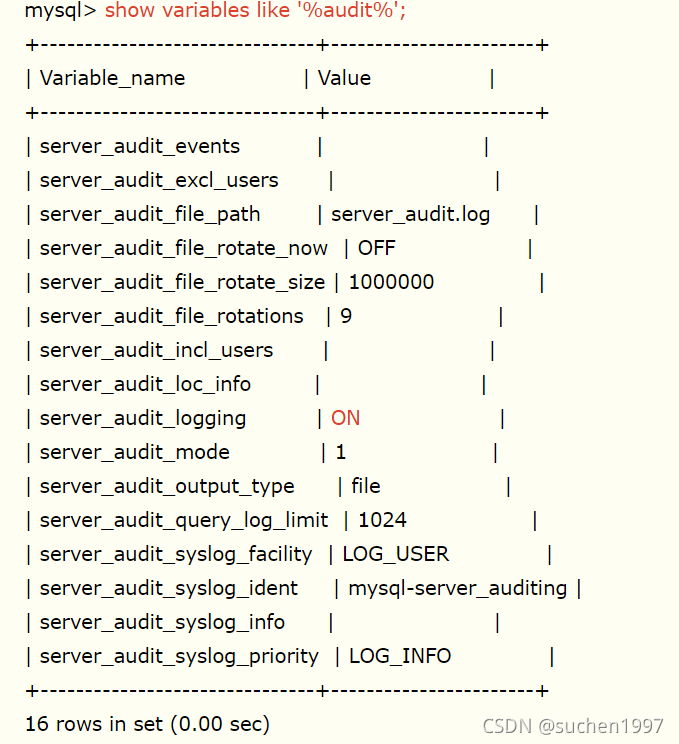Click the server_audit.log value
This screenshot has width=679, height=744.
click(410, 215)
